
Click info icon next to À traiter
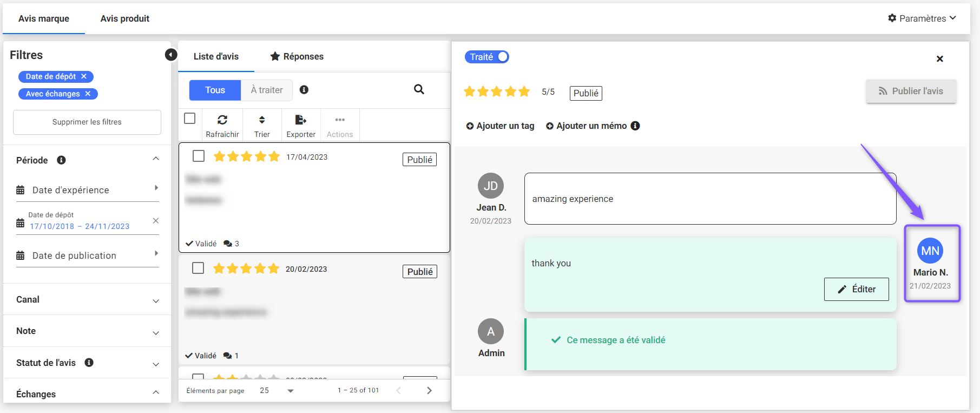tap(304, 90)
